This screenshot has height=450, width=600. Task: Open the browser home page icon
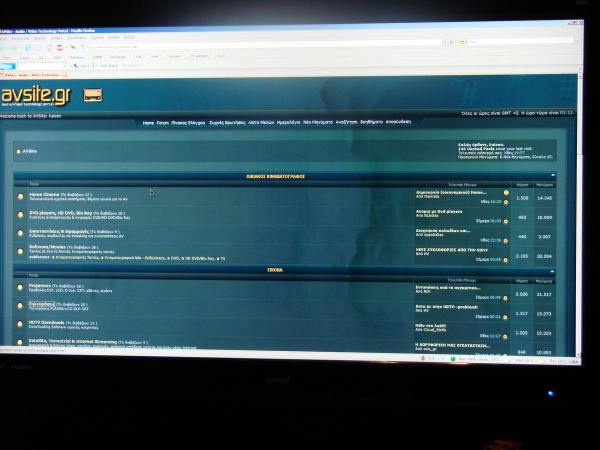point(49,48)
